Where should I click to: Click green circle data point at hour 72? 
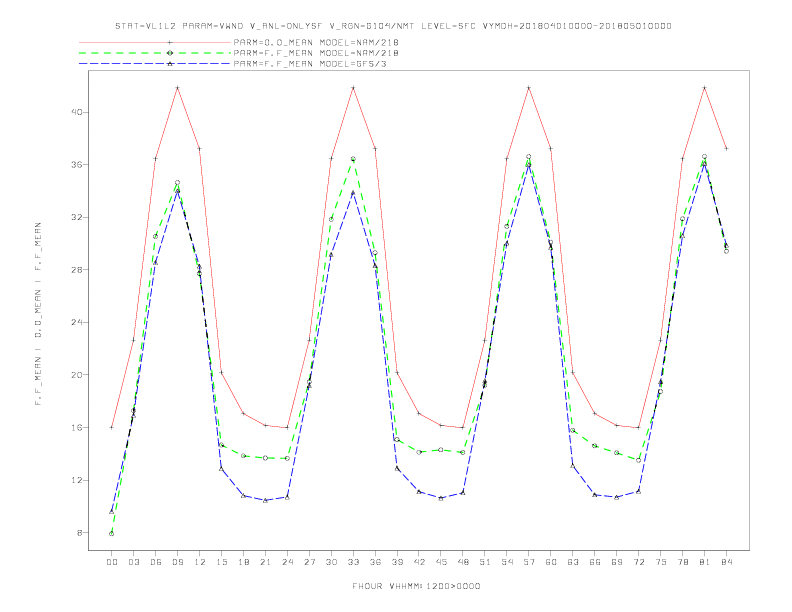638,460
